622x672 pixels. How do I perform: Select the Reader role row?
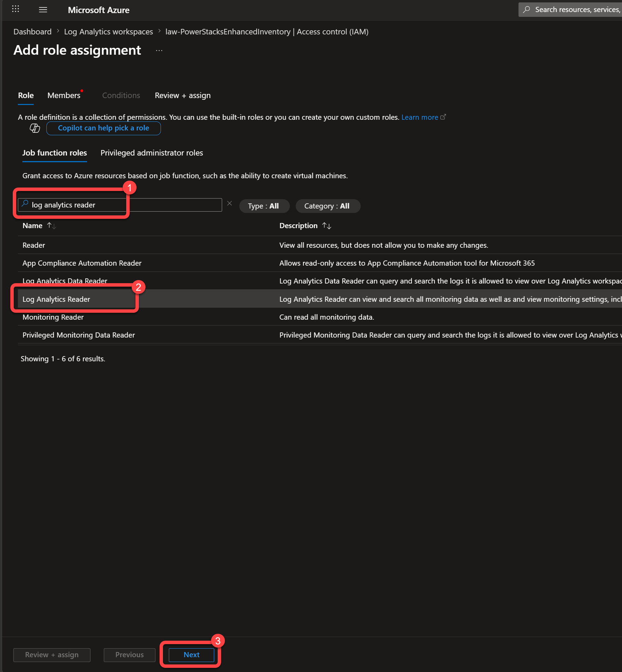(320, 245)
